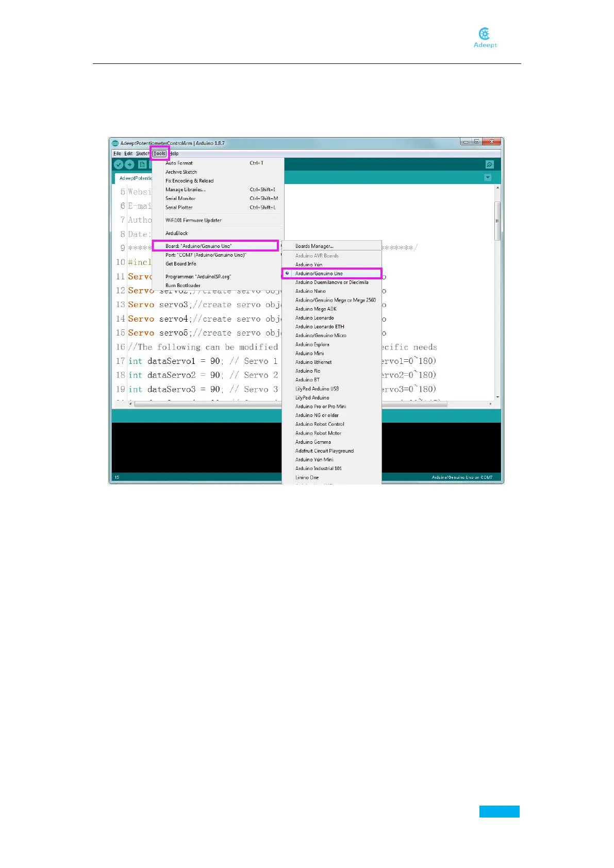Open Manage Libraries... entry
The height and width of the screenshot is (868, 614).
point(218,190)
